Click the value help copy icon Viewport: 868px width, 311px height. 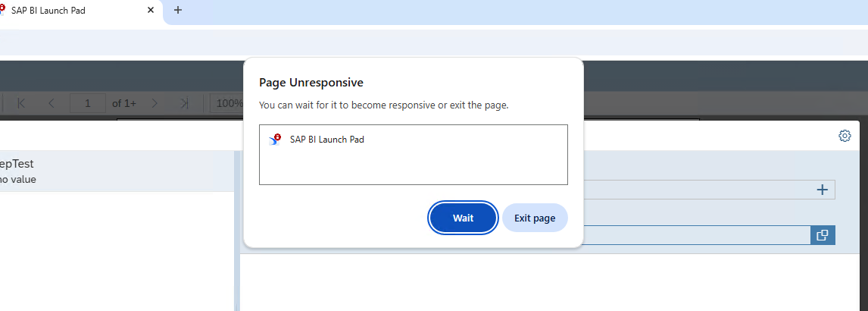823,235
